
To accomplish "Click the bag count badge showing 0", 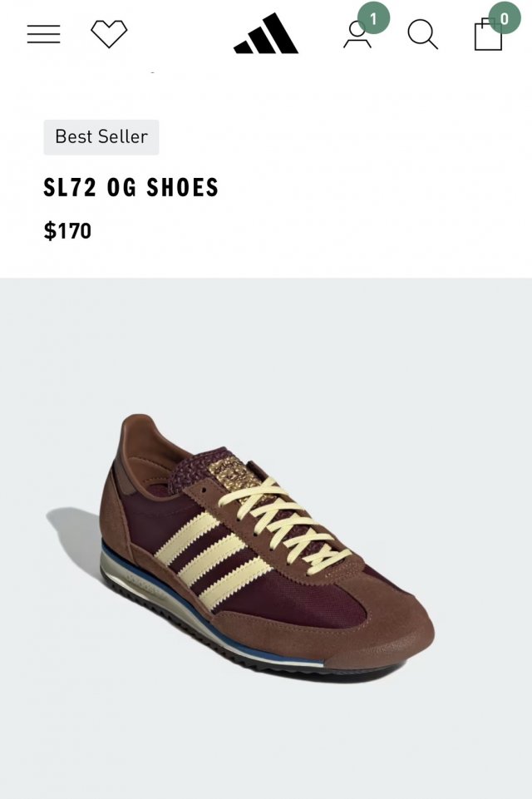I will (x=504, y=18).
